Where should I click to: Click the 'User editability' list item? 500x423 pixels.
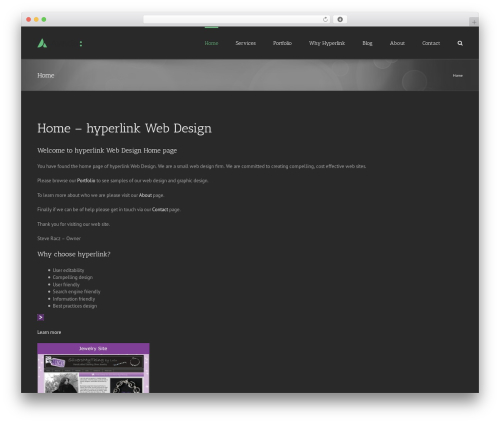pyautogui.click(x=68, y=270)
